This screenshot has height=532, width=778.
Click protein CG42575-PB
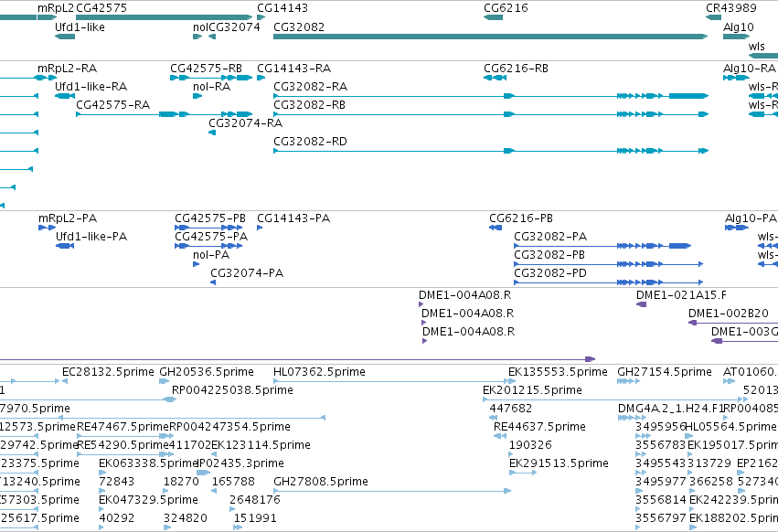pos(208,228)
